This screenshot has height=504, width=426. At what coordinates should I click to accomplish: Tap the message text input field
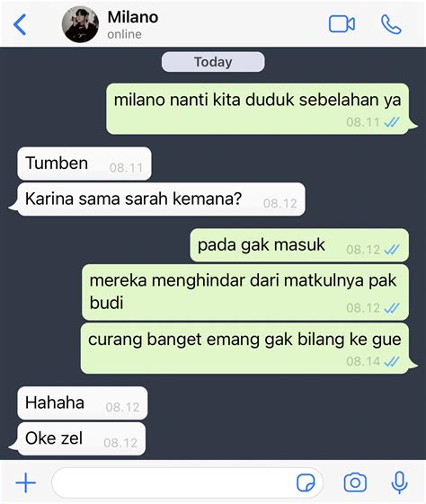coord(187,482)
